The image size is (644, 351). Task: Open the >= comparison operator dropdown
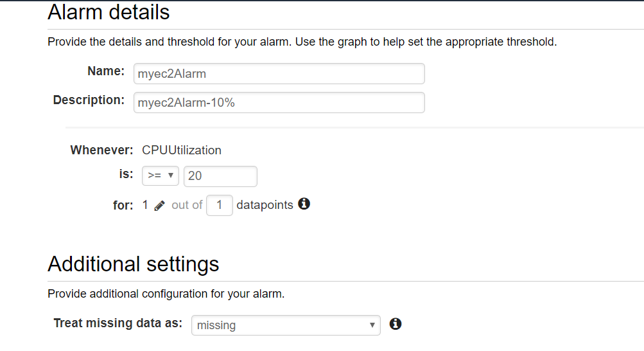(161, 176)
